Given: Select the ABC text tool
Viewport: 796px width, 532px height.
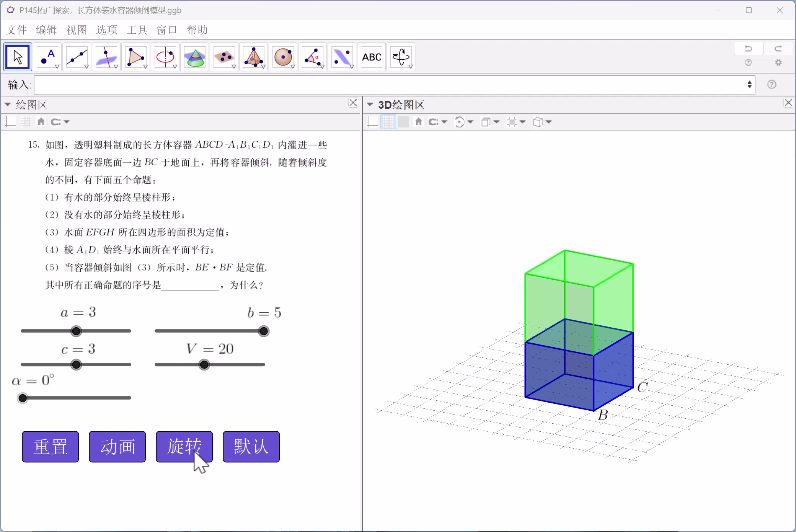Looking at the screenshot, I should click(x=371, y=57).
